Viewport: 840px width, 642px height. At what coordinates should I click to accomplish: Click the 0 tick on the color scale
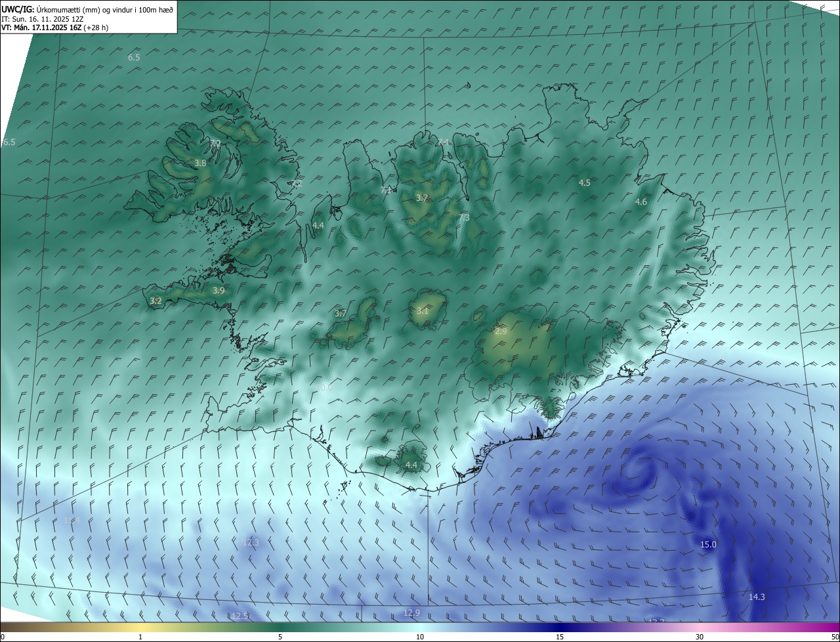[x=3, y=637]
